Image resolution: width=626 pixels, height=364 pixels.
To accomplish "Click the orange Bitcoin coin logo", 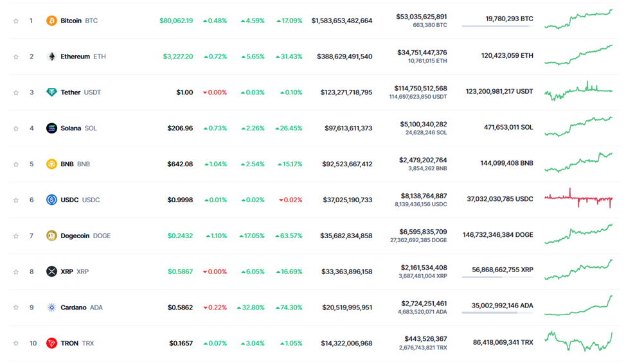I will tap(51, 21).
